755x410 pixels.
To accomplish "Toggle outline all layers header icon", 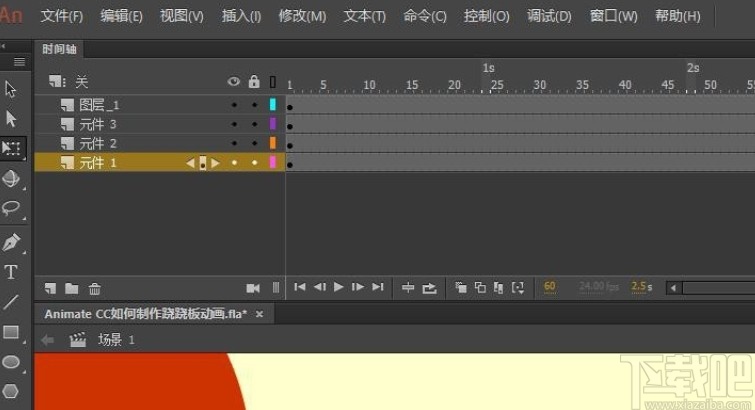I will click(273, 82).
